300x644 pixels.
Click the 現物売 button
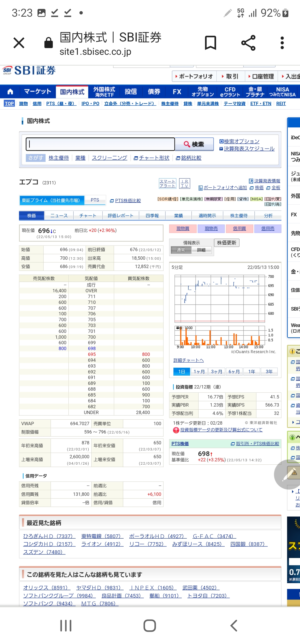tap(211, 229)
